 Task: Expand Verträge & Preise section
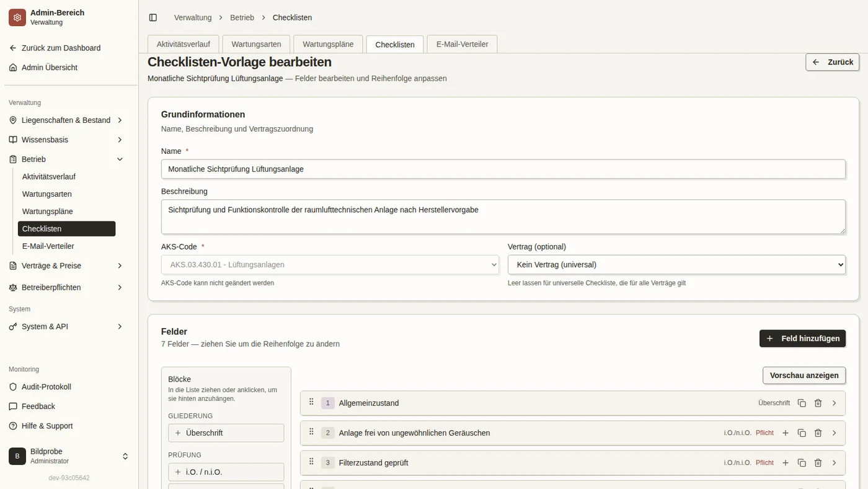tap(66, 266)
